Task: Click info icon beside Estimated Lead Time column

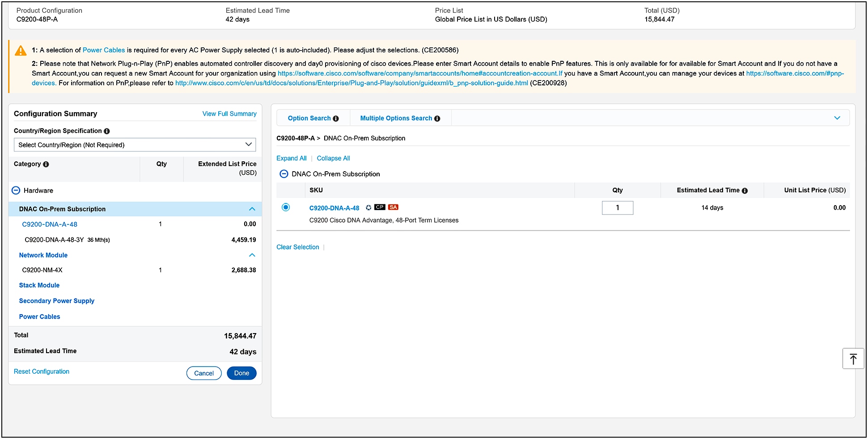Action: [745, 190]
